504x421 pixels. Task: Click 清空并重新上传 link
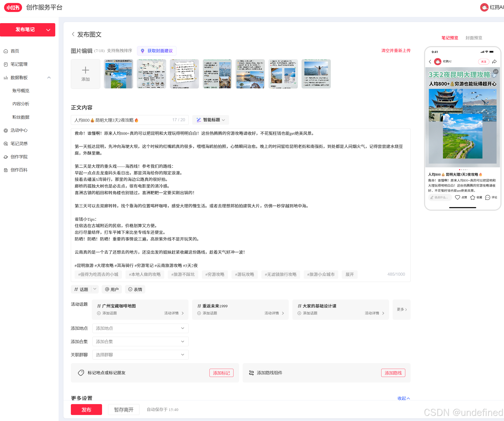[396, 51]
